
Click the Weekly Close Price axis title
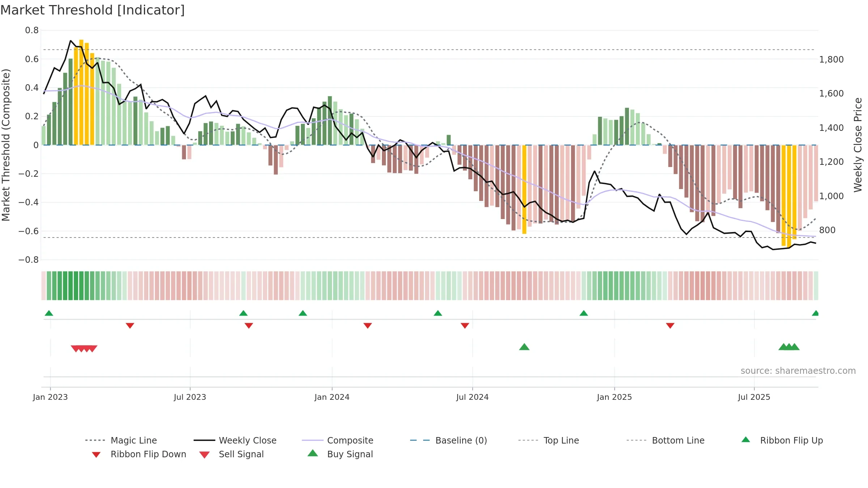[858, 145]
